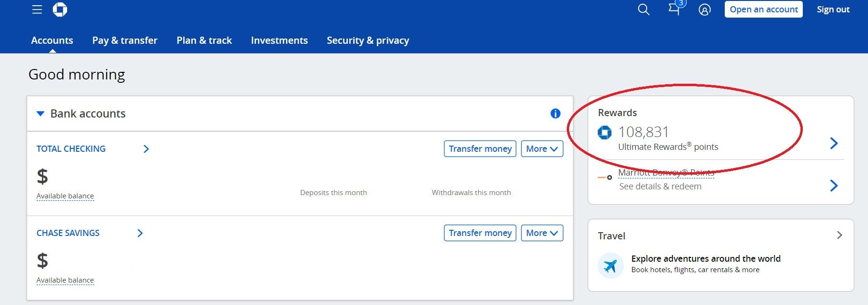868x305 pixels.
Task: Open the Travel panel chevron
Action: point(839,236)
